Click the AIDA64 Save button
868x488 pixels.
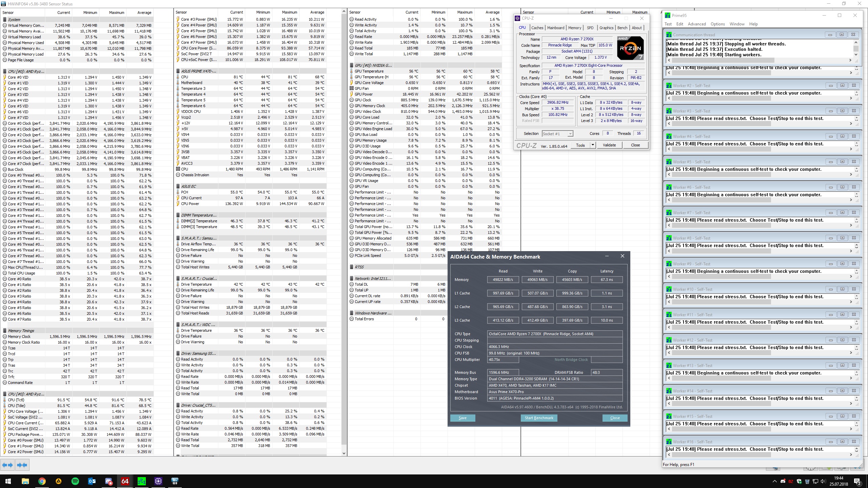(462, 418)
